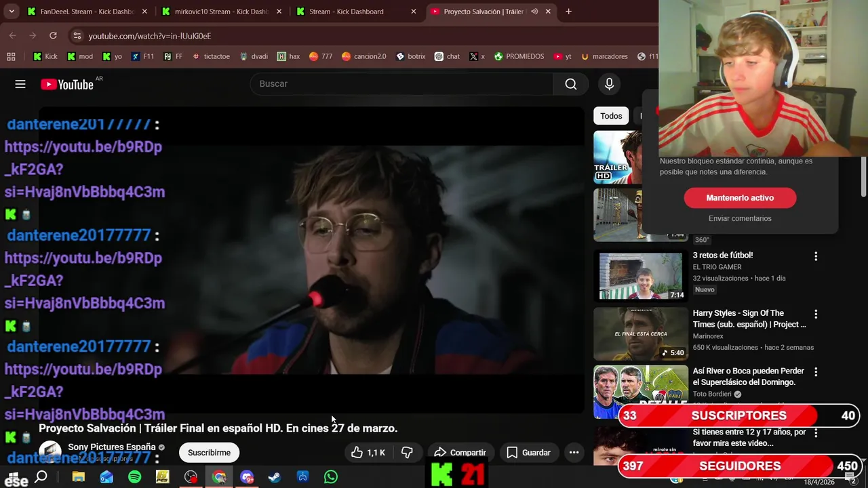Click Enviar comentarios link
868x488 pixels.
click(740, 218)
